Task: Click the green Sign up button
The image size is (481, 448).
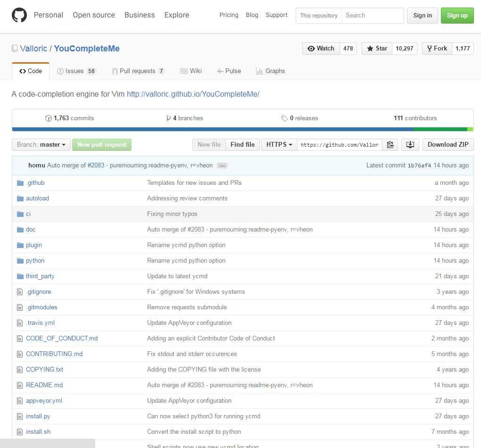Action: [457, 16]
